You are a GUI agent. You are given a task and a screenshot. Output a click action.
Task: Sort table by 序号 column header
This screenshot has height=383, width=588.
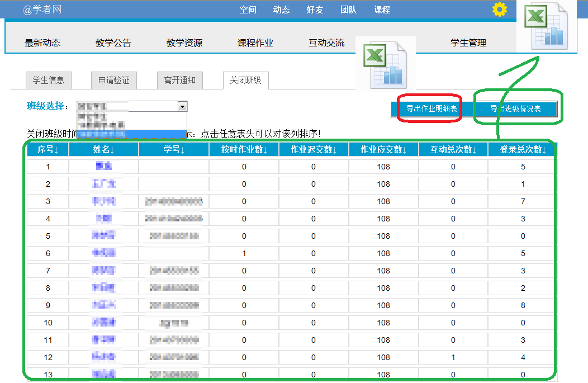pos(48,149)
